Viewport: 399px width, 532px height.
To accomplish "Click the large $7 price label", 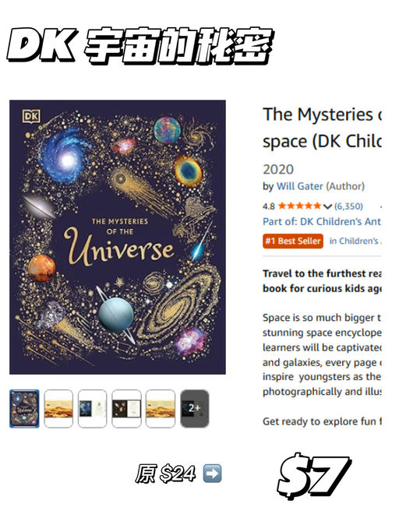I will (313, 475).
